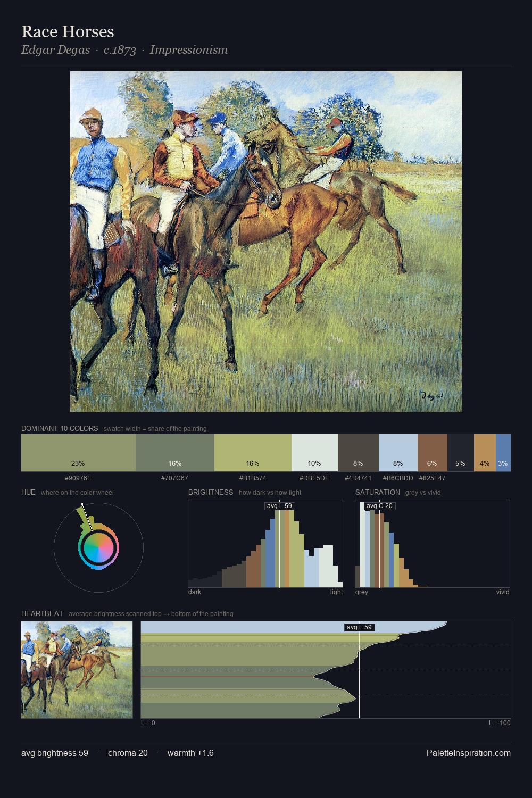Viewport: 532px width, 798px height.
Task: Click the Edgar Degas artist name
Action: point(55,50)
